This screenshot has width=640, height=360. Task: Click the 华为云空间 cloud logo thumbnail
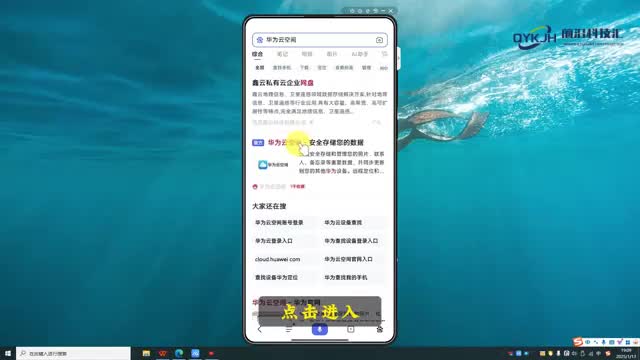coord(273,164)
